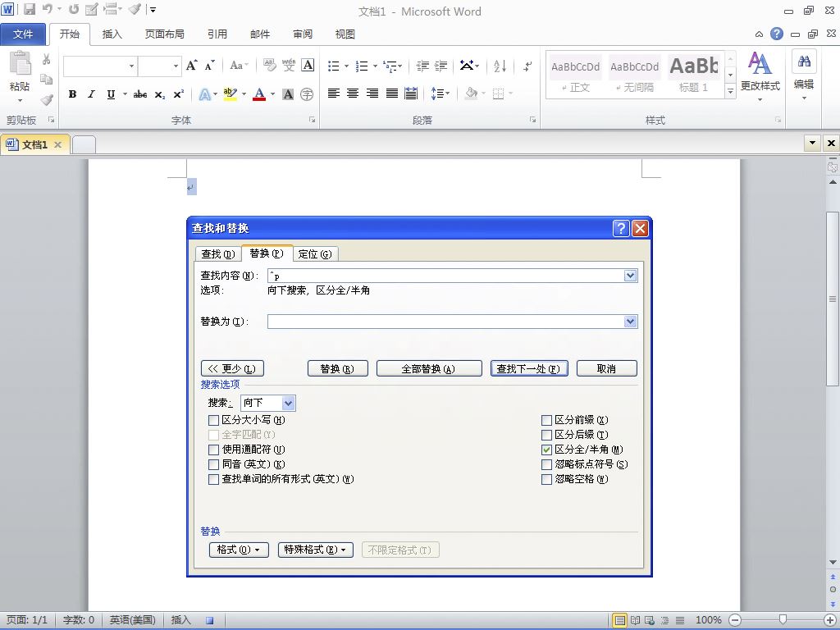This screenshot has width=840, height=630.
Task: Click the 替换(R) replace button
Action: (x=337, y=368)
